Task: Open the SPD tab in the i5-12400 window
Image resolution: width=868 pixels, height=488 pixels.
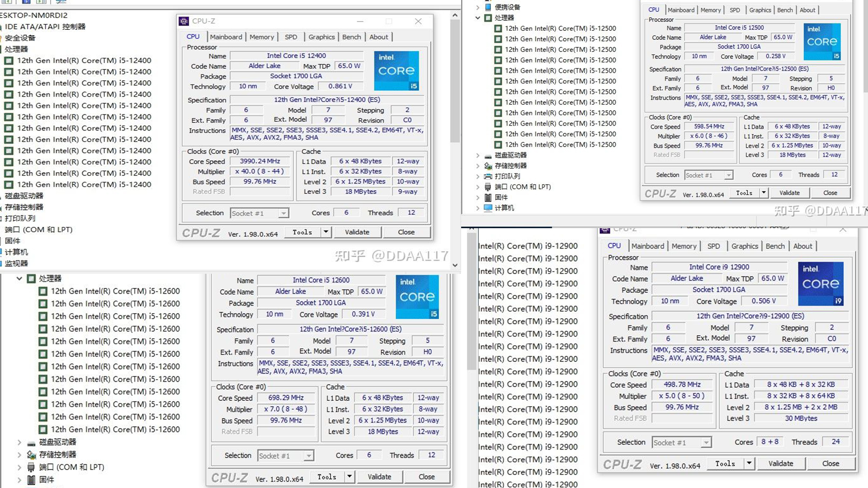Action: click(291, 37)
